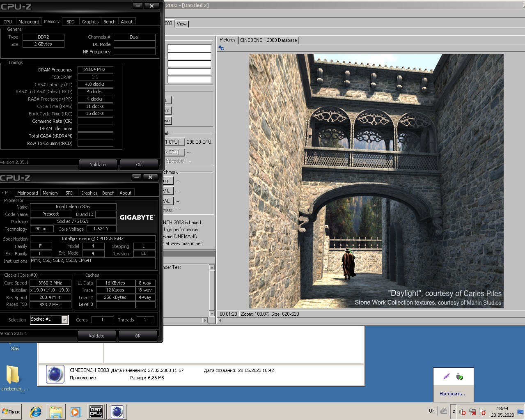The image size is (525, 420).
Task: Click Validate in memory-timings CPU-Z window
Action: pyautogui.click(x=98, y=165)
